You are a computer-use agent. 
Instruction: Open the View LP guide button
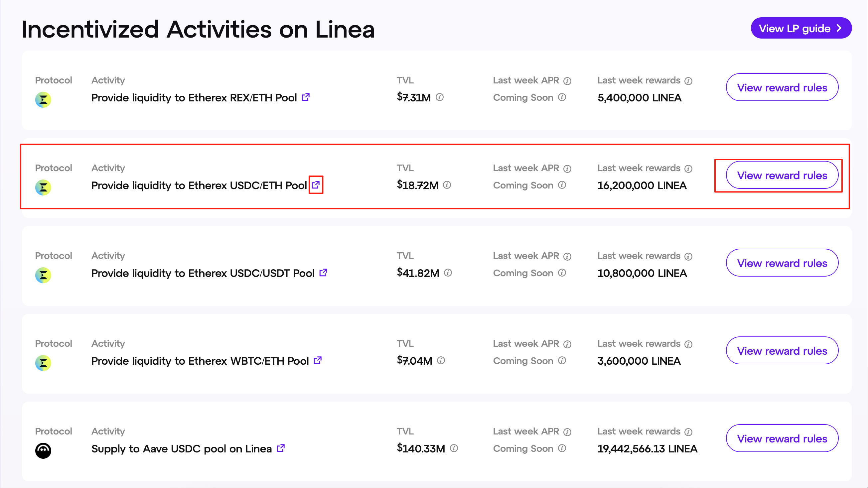click(801, 28)
